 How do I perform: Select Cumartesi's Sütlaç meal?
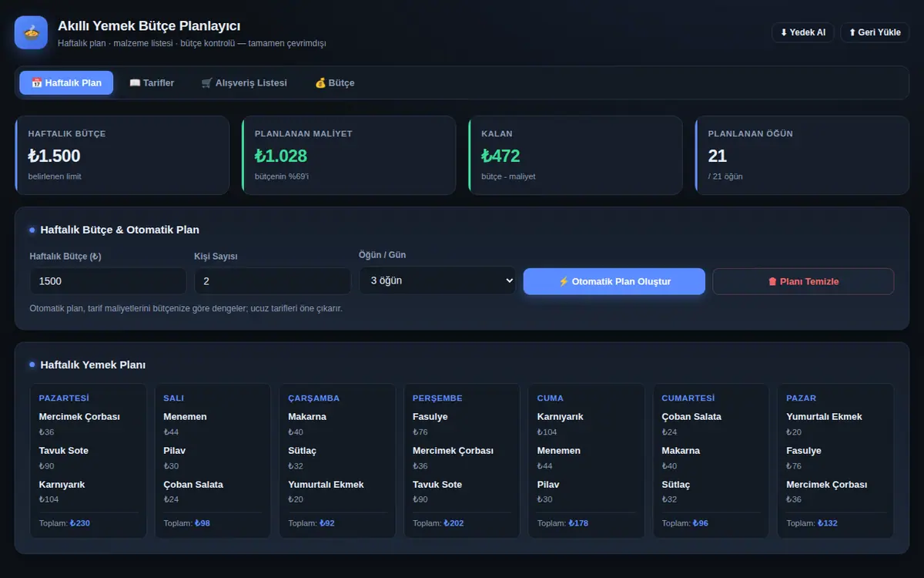point(677,485)
